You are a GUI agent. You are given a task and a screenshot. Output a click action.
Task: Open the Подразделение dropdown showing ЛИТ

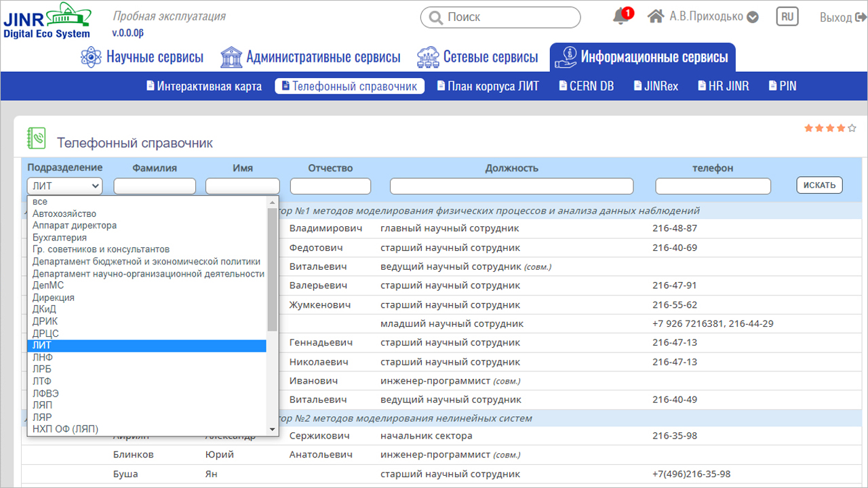64,186
